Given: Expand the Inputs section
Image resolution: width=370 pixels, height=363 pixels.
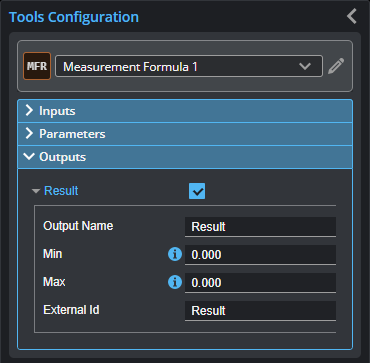Looking at the screenshot, I should point(185,111).
